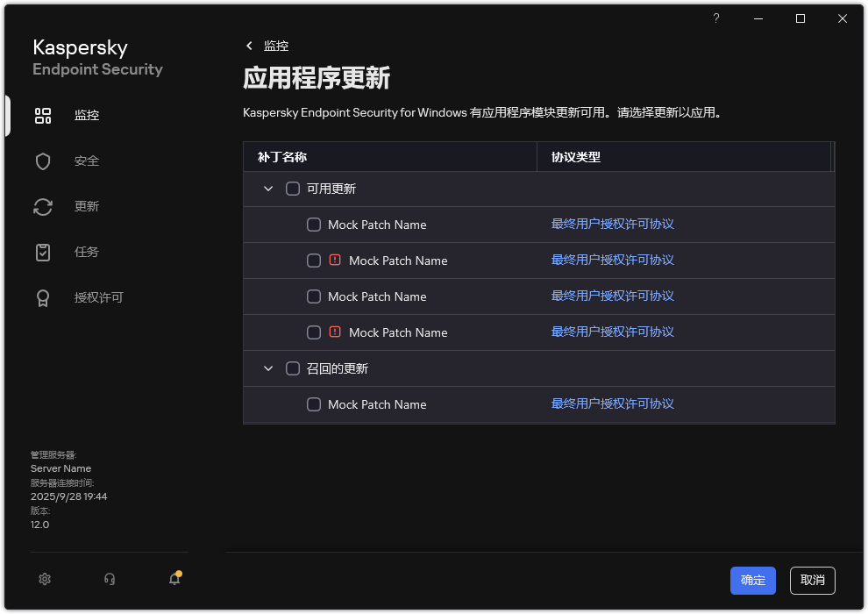The height and width of the screenshot is (614, 868).
Task: Open support via the headset icon
Action: click(x=109, y=580)
